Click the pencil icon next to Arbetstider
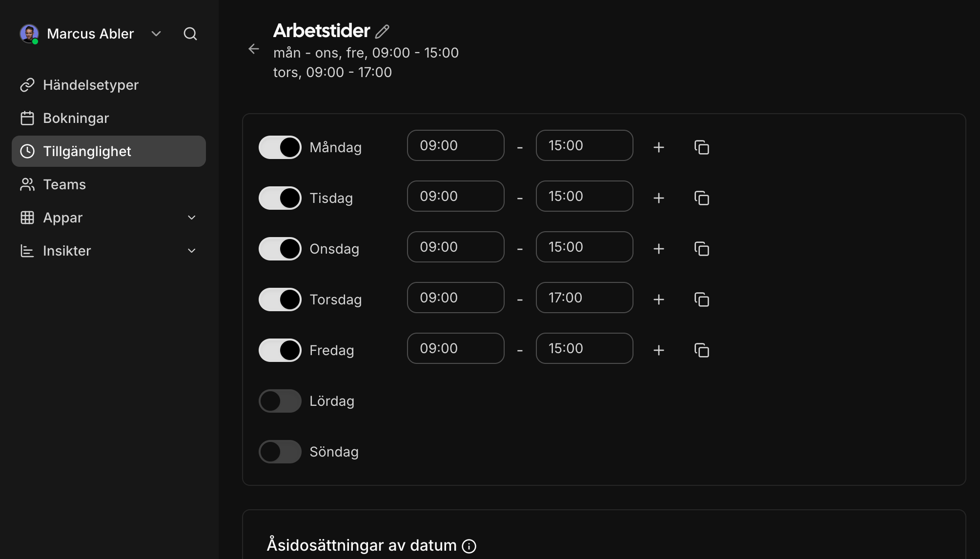This screenshot has height=559, width=980. point(382,31)
